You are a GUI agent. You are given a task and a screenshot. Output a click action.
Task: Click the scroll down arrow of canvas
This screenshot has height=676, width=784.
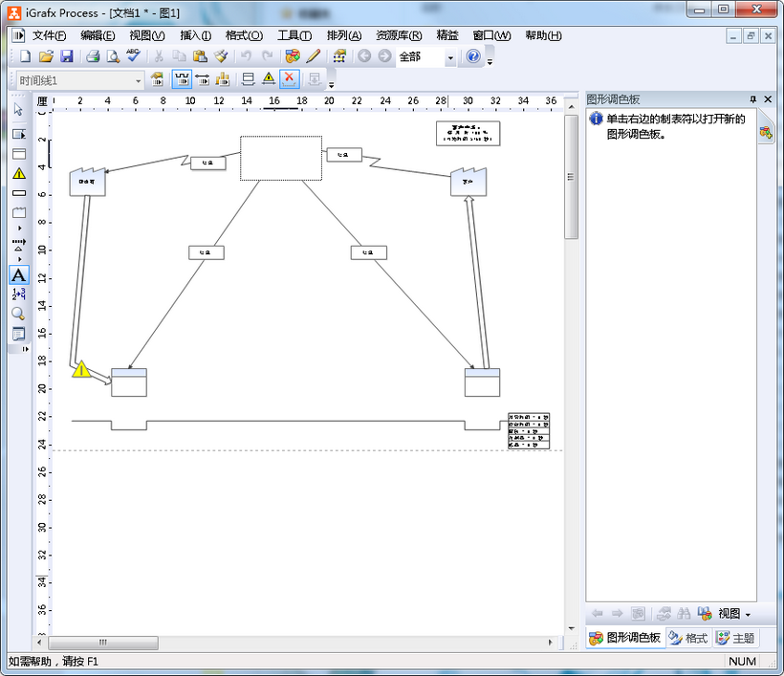tap(571, 628)
